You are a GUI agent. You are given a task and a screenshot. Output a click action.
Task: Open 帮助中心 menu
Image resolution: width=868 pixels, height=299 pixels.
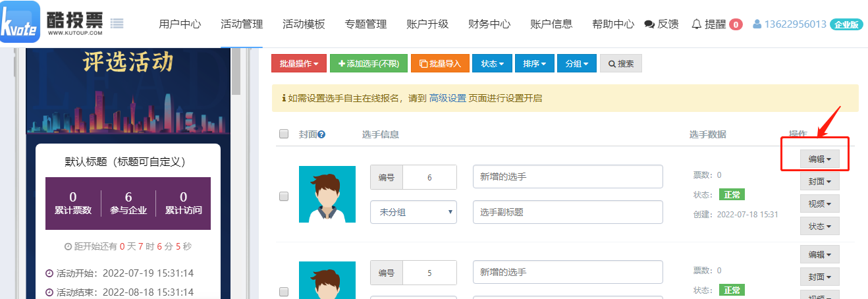[613, 24]
